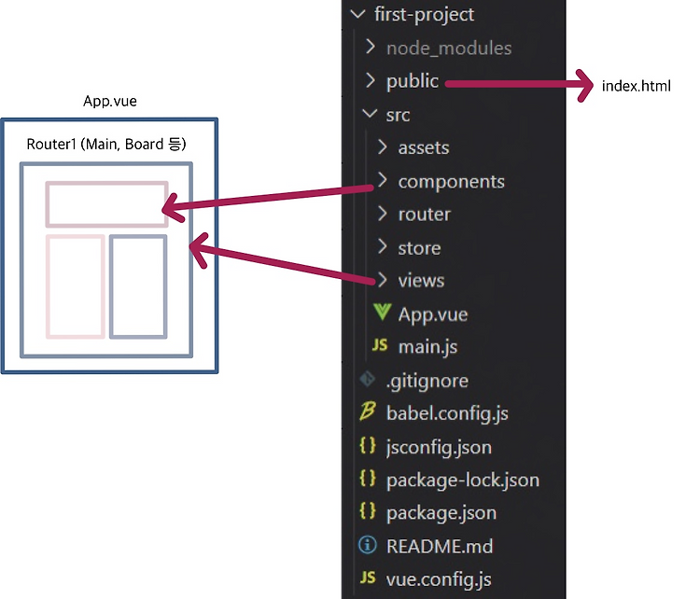Image resolution: width=700 pixels, height=599 pixels.
Task: Open the .gitignore file
Action: [x=427, y=382]
